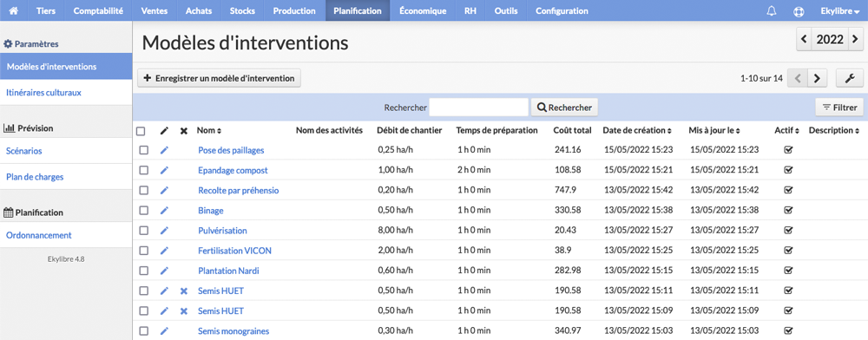The image size is (868, 340).
Task: Select Modèles d'interventions sidebar item
Action: (x=66, y=66)
